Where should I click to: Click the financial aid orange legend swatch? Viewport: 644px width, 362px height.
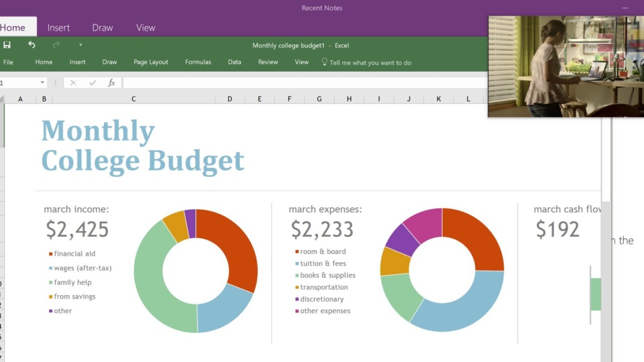click(x=50, y=254)
